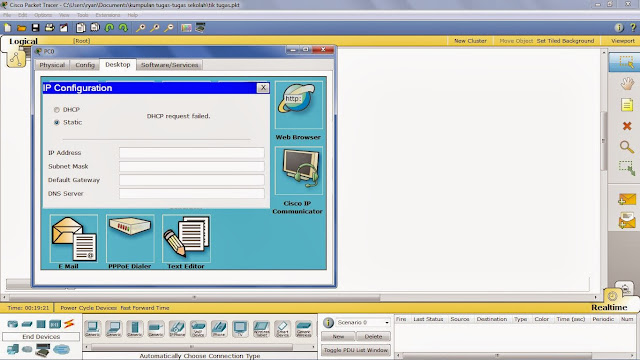
Task: Click the scenario info icon
Action: [x=328, y=323]
